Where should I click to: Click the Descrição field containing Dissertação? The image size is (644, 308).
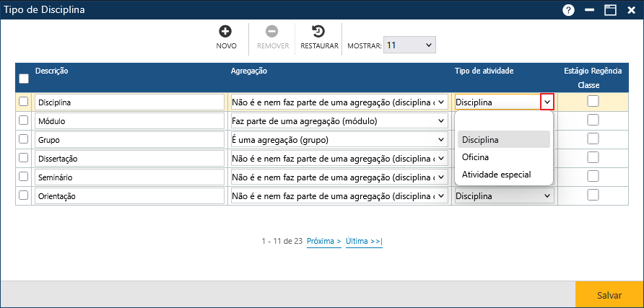click(130, 159)
